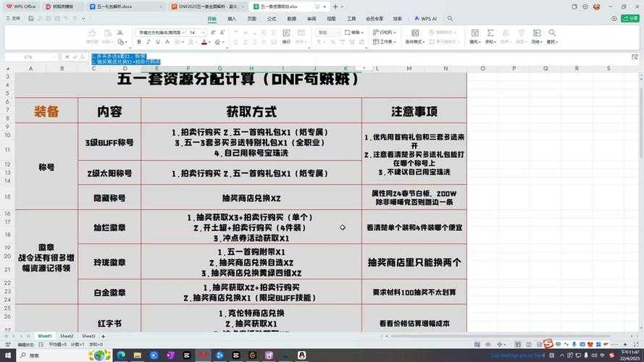Apply the red font color swatch

[x=204, y=42]
